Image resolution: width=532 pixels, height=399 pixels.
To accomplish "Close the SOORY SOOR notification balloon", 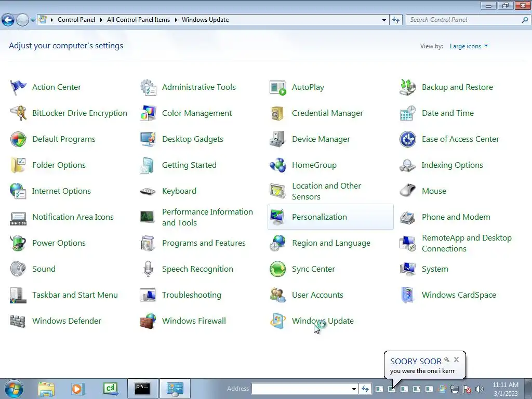I will (456, 360).
